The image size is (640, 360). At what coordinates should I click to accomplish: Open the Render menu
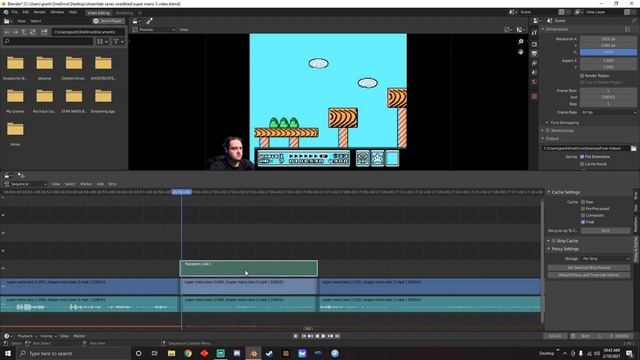pos(40,12)
